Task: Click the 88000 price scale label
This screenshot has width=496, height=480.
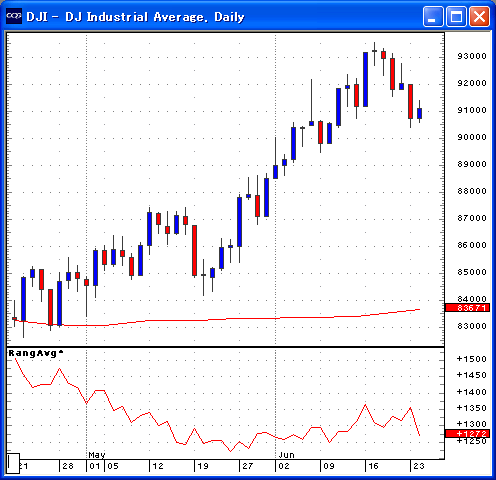Action: 472,191
